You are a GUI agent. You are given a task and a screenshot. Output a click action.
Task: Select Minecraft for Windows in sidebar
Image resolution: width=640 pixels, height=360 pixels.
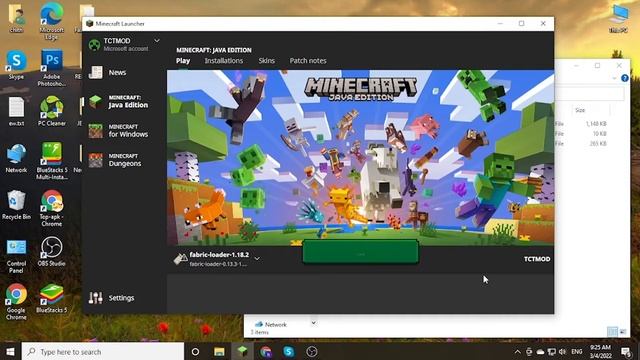point(120,131)
